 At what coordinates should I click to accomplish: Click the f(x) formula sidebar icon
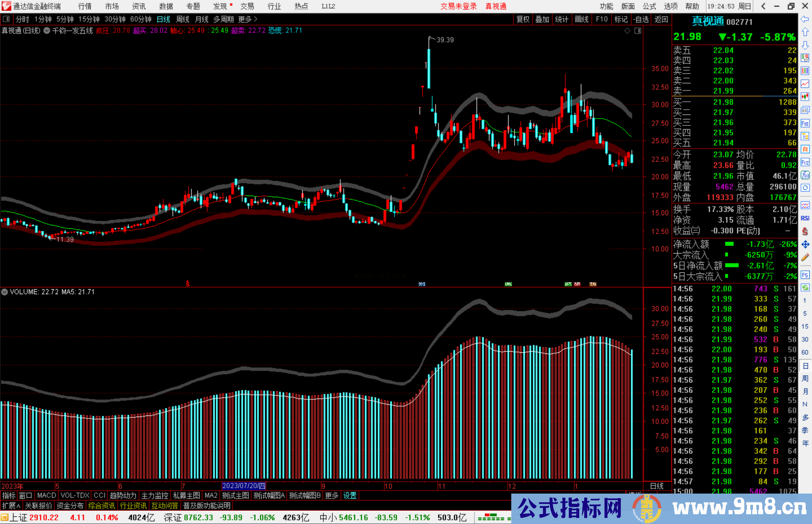(x=805, y=175)
